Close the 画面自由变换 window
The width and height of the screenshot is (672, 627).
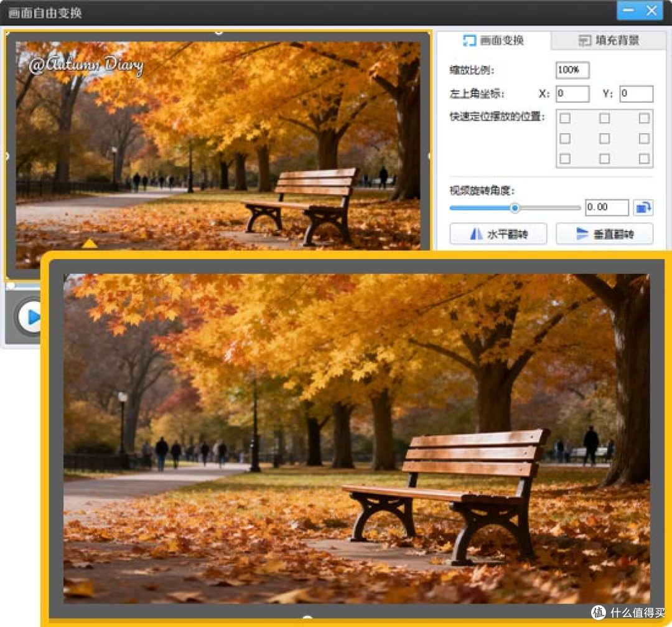pos(651,11)
